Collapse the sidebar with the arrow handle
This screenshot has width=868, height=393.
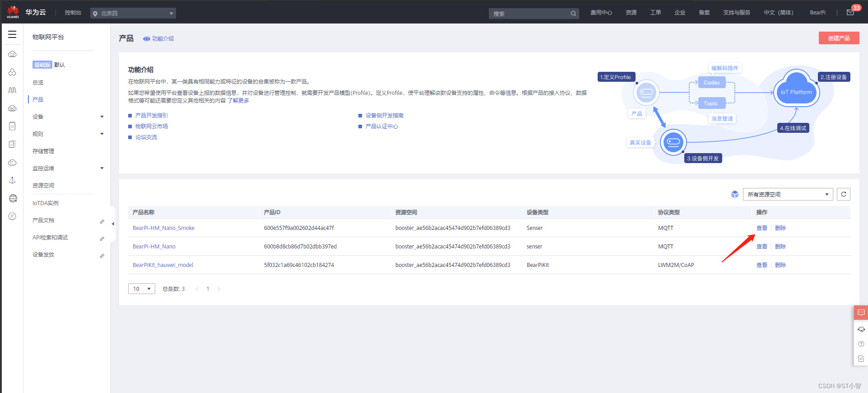[x=113, y=224]
